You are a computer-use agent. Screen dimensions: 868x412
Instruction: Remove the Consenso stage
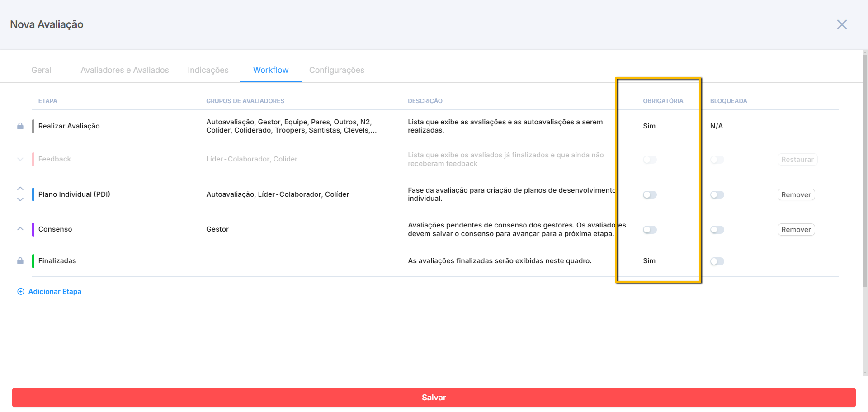point(796,230)
